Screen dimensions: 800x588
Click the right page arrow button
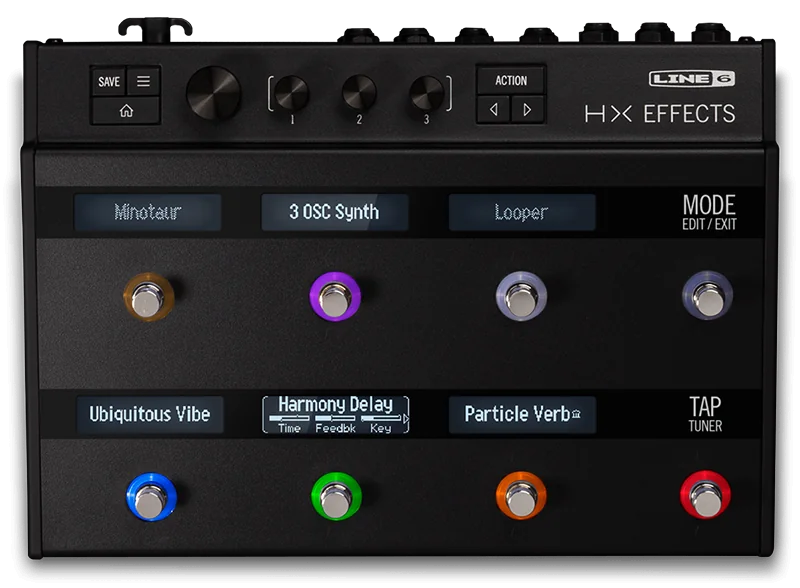[528, 109]
